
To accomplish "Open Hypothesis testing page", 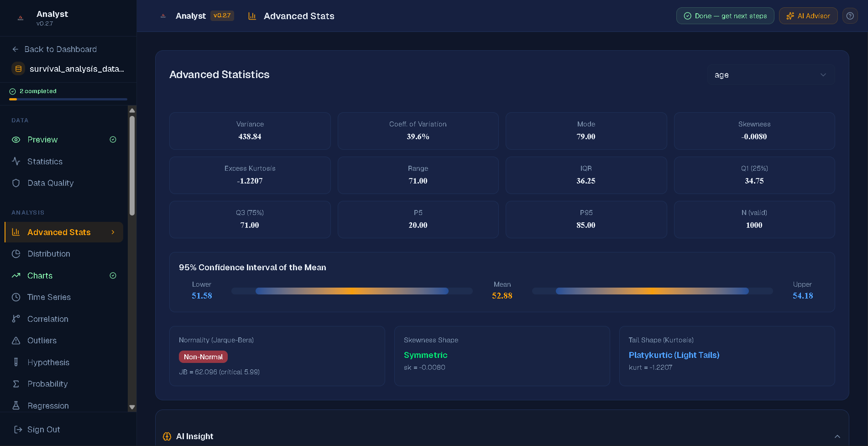I will tap(64, 362).
